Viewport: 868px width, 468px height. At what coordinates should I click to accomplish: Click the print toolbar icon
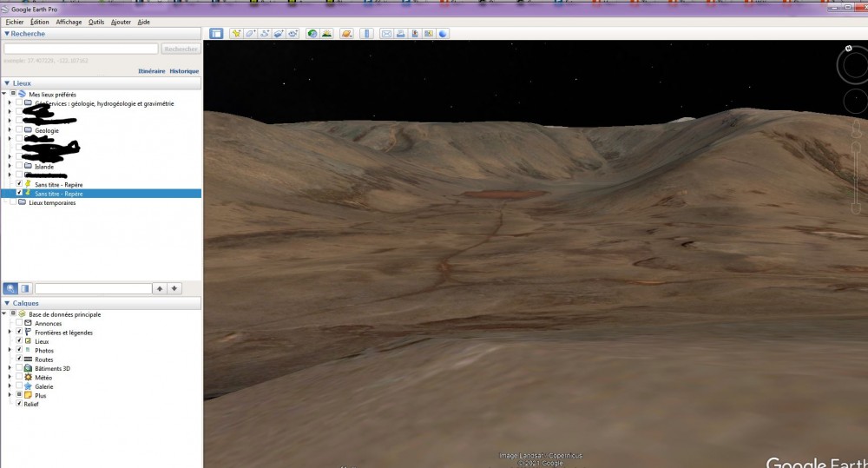click(x=401, y=34)
